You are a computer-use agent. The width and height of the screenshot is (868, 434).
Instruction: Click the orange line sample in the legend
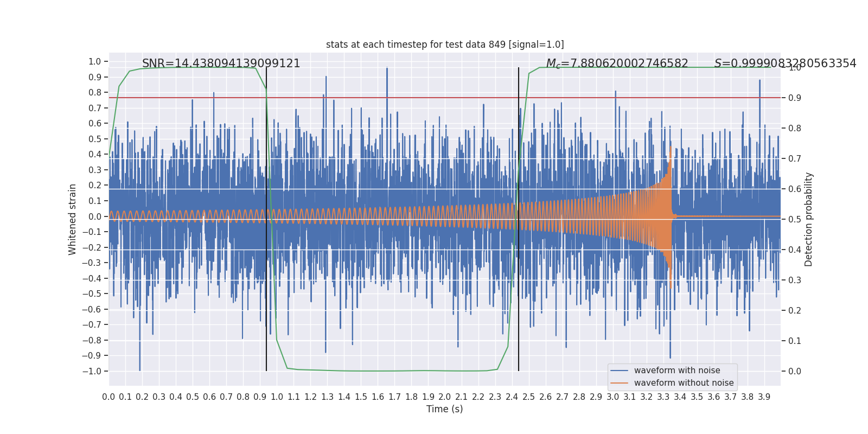620,383
